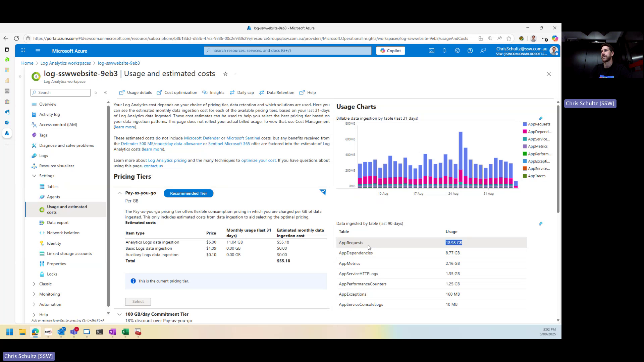Open Insights from the toolbar
Viewport: 644px width, 362px height.
click(x=213, y=93)
